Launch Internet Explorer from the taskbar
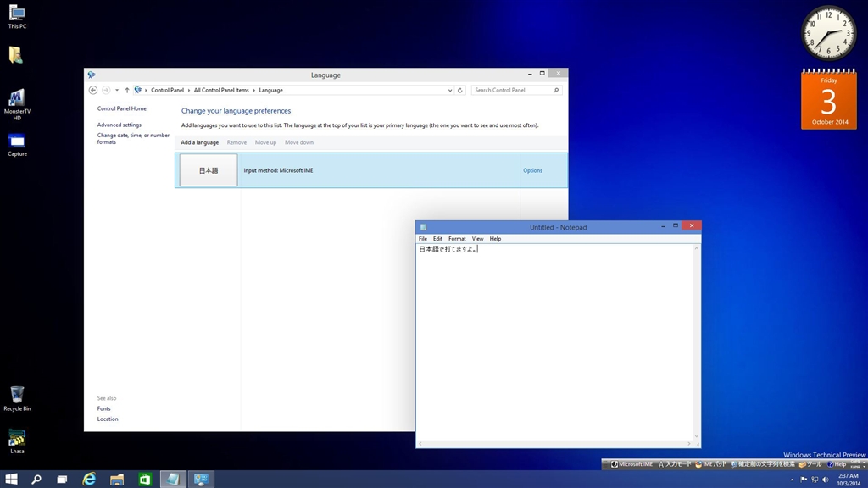The image size is (868, 488). pyautogui.click(x=89, y=480)
